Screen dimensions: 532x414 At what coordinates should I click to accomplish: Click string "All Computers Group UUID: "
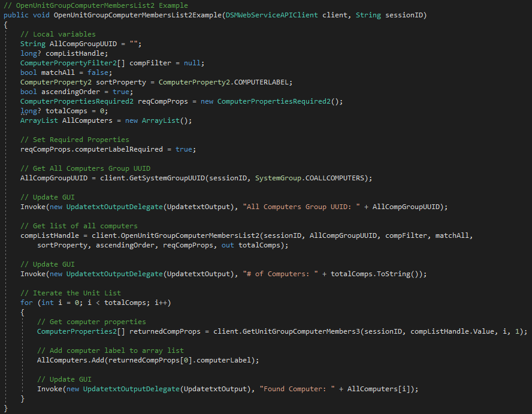click(301, 207)
